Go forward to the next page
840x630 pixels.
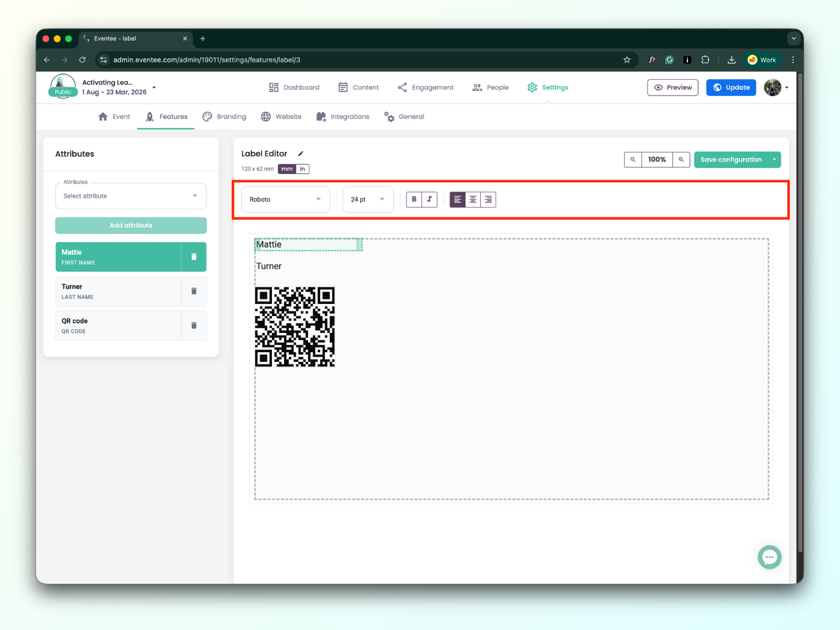[x=65, y=60]
